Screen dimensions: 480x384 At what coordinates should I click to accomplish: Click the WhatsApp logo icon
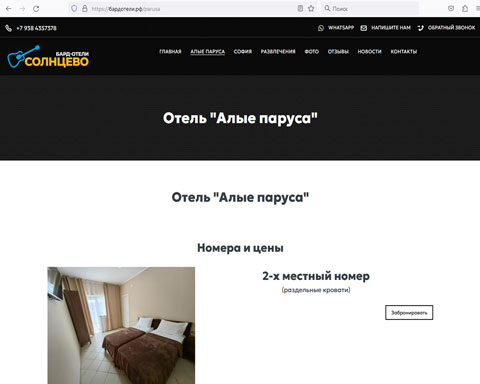[x=321, y=28]
